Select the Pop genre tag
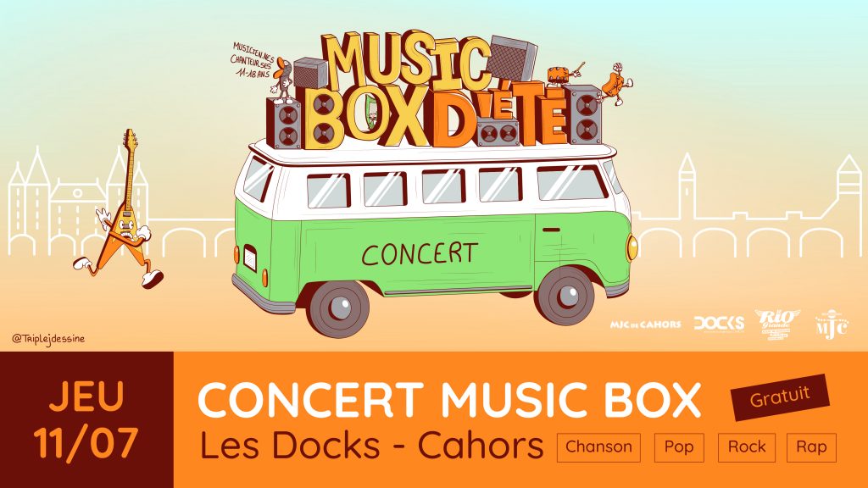 (679, 447)
